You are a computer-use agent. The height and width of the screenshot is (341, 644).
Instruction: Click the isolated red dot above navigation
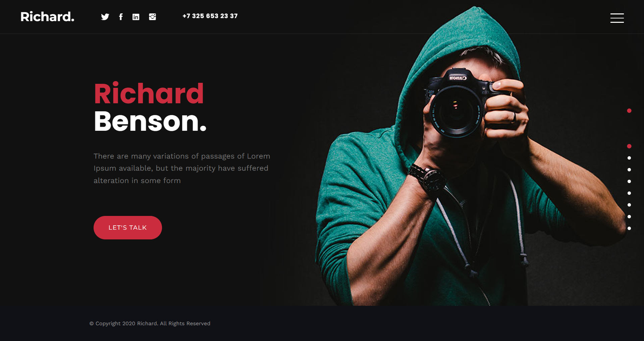[x=629, y=111]
